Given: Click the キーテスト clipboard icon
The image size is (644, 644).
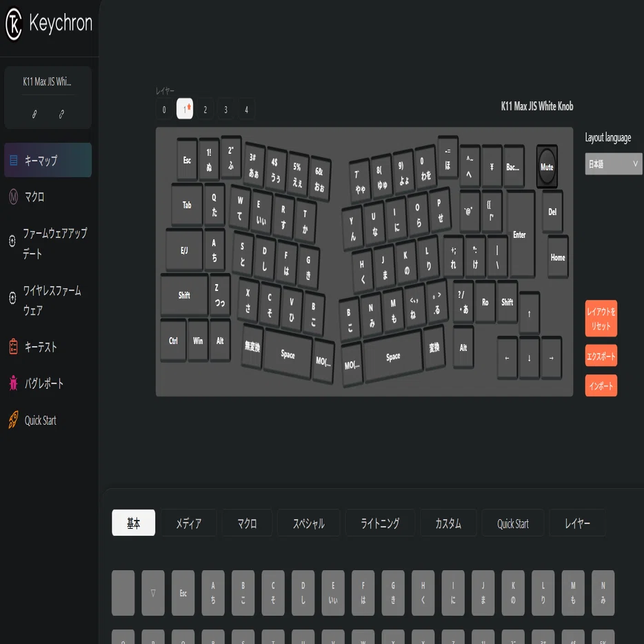Looking at the screenshot, I should 14,347.
